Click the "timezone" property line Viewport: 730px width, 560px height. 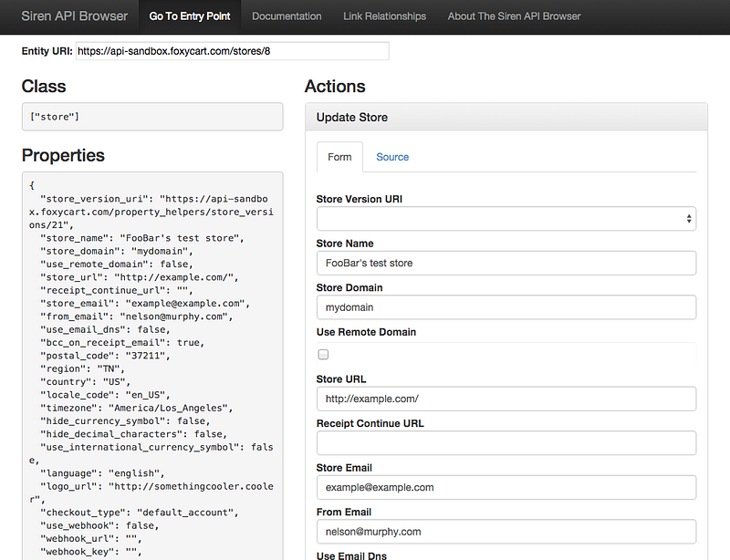(x=136, y=408)
